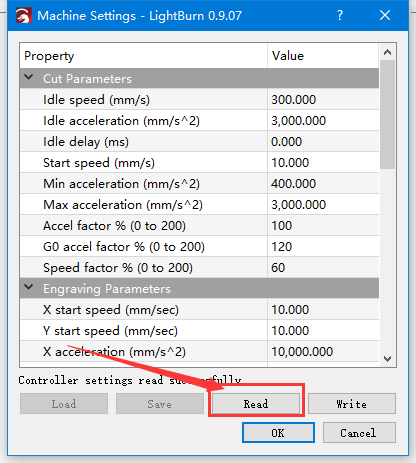Click the LightBurn app icon in title bar
Image resolution: width=416 pixels, height=463 pixels.
[x=24, y=16]
